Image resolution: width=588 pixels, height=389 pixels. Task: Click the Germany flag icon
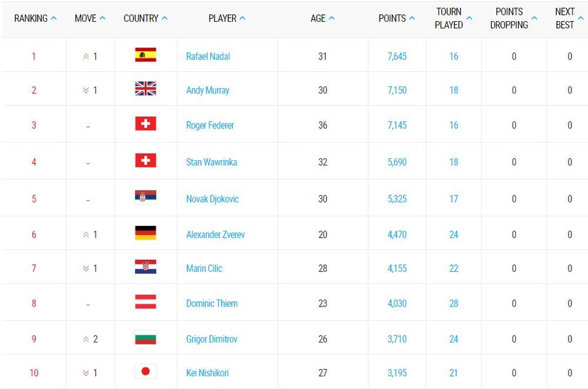145,233
